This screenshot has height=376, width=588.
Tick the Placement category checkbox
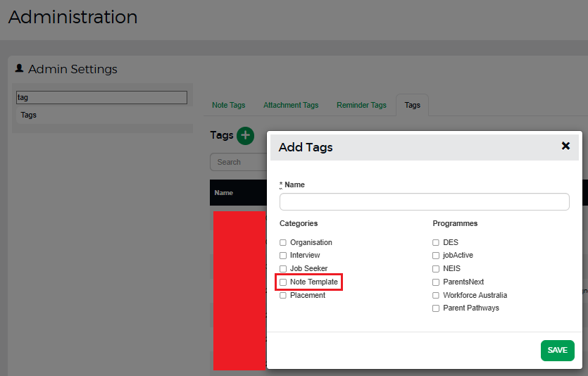(x=283, y=296)
